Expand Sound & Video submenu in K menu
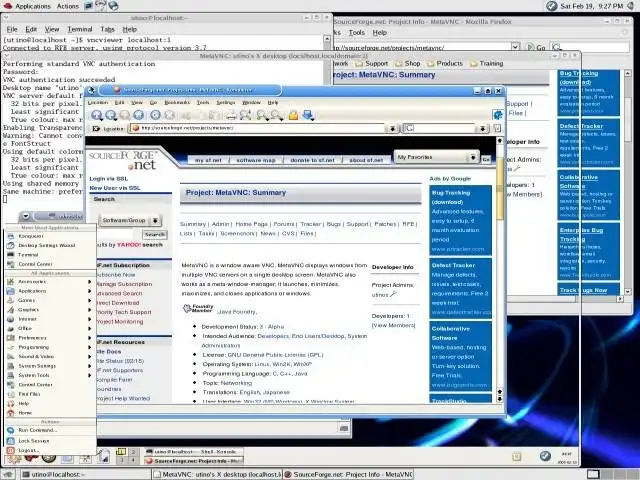Image resolution: width=640 pixels, height=480 pixels. [x=49, y=357]
